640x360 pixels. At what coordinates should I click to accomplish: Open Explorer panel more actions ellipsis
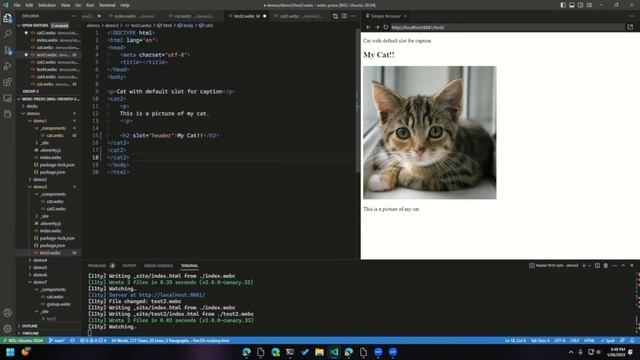coord(74,16)
